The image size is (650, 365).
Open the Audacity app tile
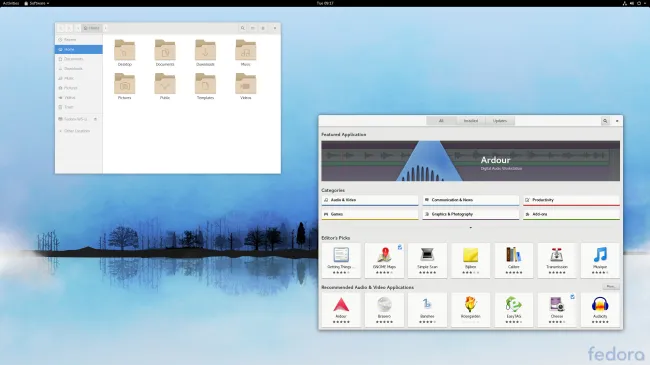[600, 310]
